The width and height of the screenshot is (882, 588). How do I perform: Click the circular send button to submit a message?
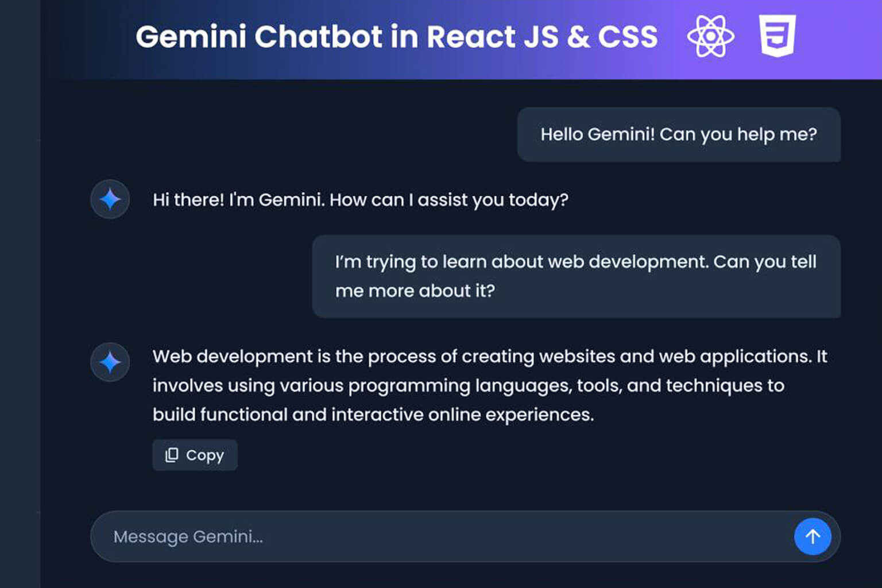pyautogui.click(x=813, y=536)
